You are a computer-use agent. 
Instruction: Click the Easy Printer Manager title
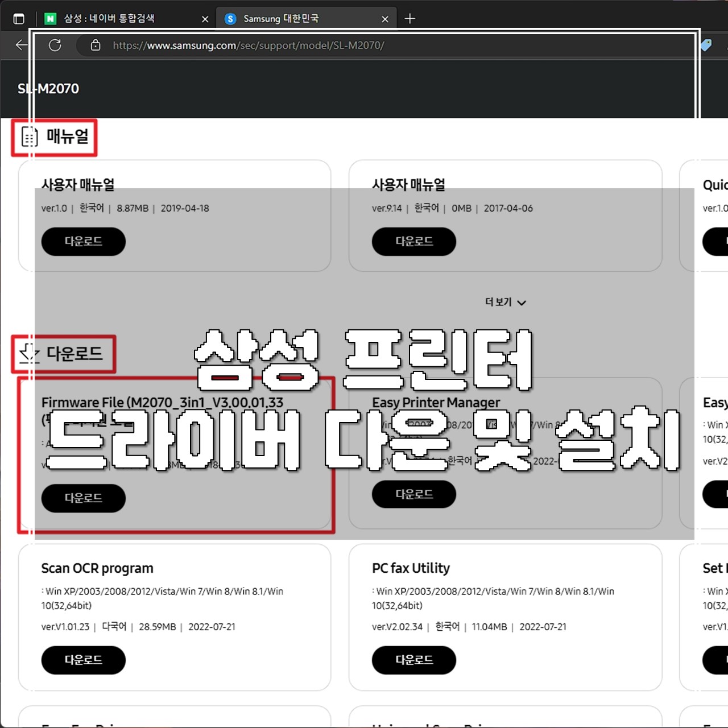point(436,402)
